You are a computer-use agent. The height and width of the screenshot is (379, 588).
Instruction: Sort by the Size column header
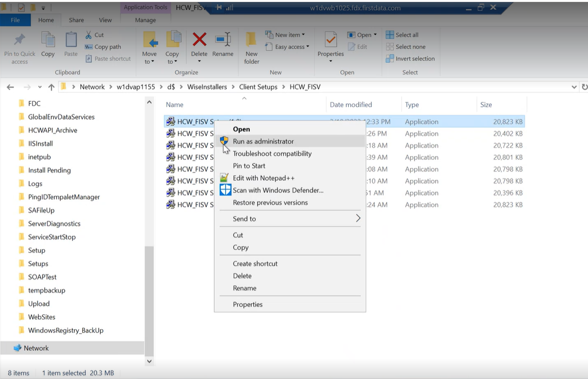486,105
